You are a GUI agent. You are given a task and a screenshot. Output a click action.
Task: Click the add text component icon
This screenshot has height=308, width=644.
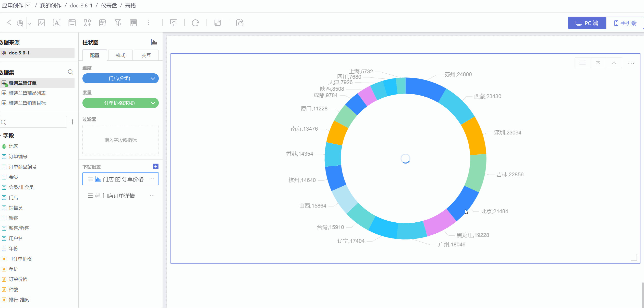tap(57, 23)
